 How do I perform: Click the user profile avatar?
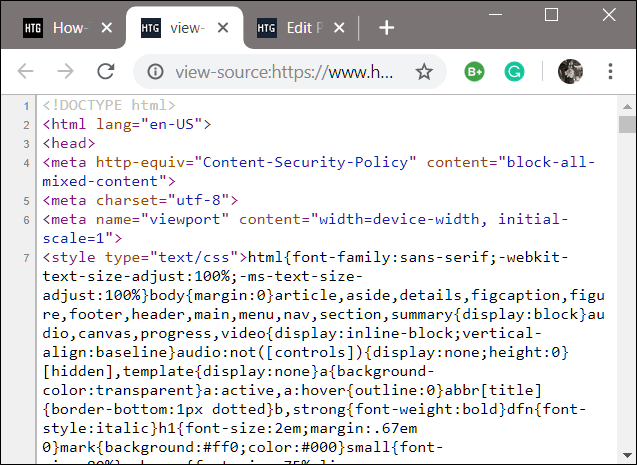coord(570,72)
